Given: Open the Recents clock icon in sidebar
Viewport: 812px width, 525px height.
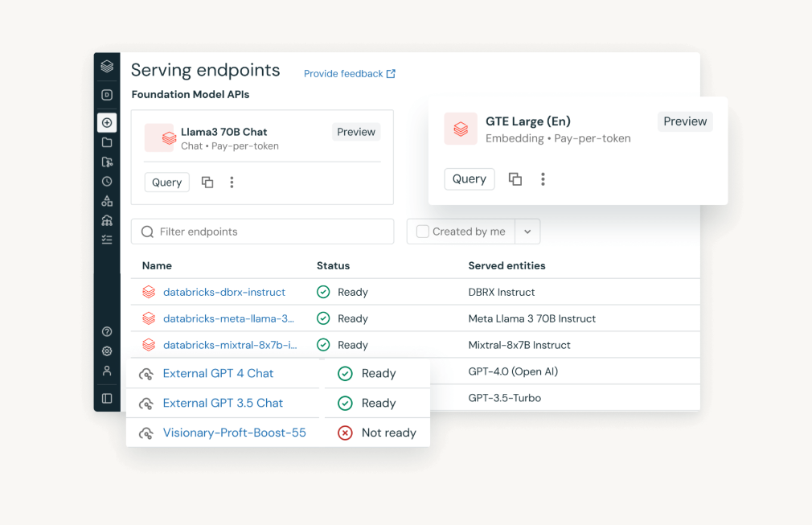Looking at the screenshot, I should click(x=107, y=182).
